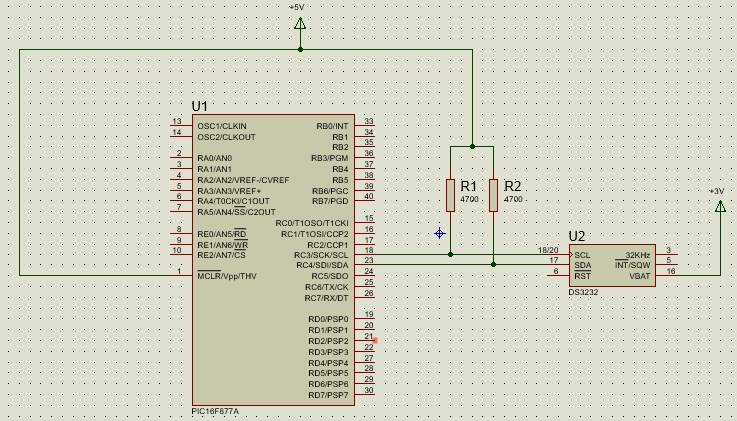Click the +3V power terminal arrow
Screen dimensions: 737x421
point(719,206)
